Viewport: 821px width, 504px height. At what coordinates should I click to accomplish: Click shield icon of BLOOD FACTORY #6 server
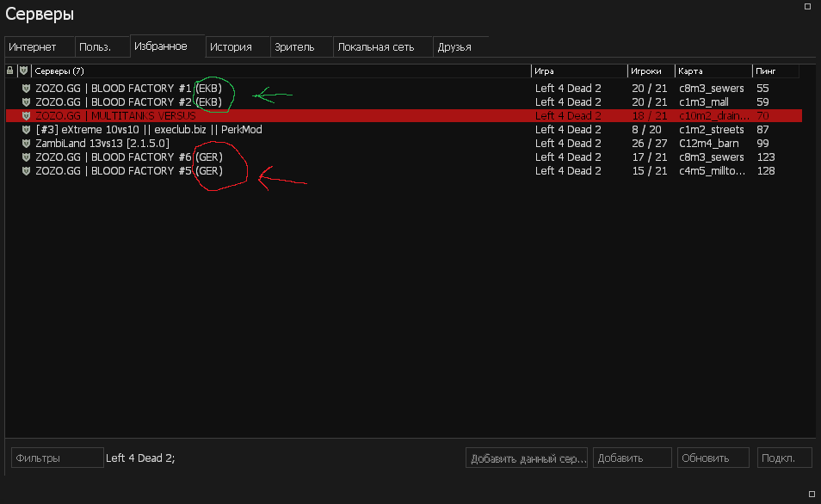[x=26, y=157]
